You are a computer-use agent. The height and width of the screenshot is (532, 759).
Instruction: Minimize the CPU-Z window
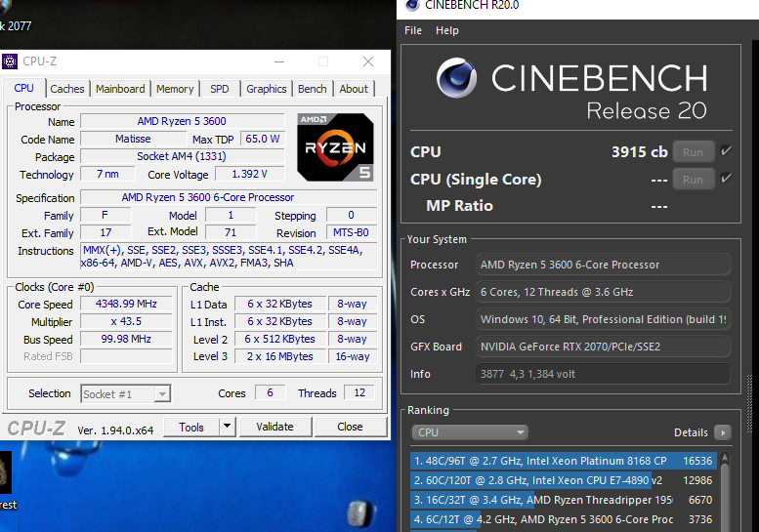[x=279, y=61]
